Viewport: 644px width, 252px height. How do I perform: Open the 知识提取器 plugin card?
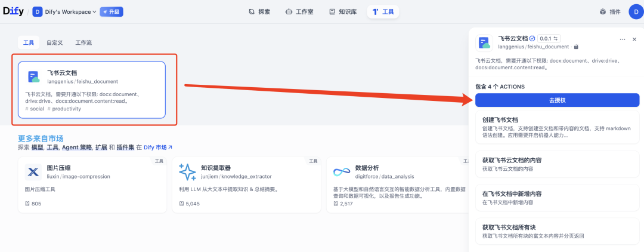pyautogui.click(x=246, y=185)
